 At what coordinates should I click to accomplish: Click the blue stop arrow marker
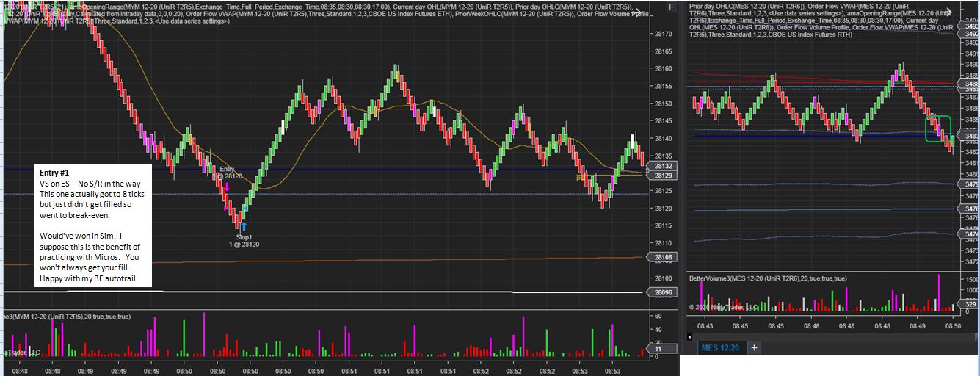pyautogui.click(x=244, y=227)
